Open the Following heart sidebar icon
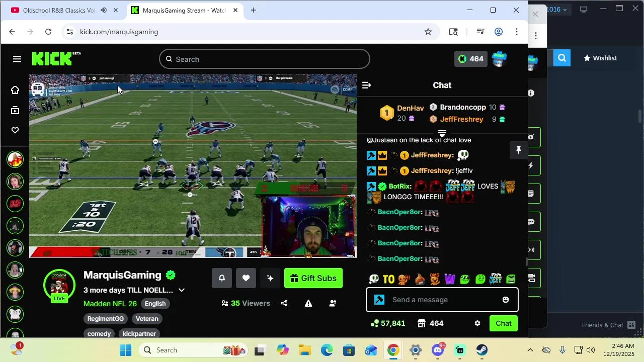 coord(15,130)
